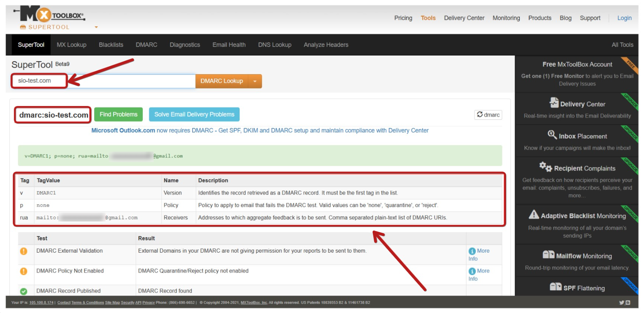The image size is (644, 313).
Task: Click the DMARC Record Published green check icon
Action: [x=23, y=291]
